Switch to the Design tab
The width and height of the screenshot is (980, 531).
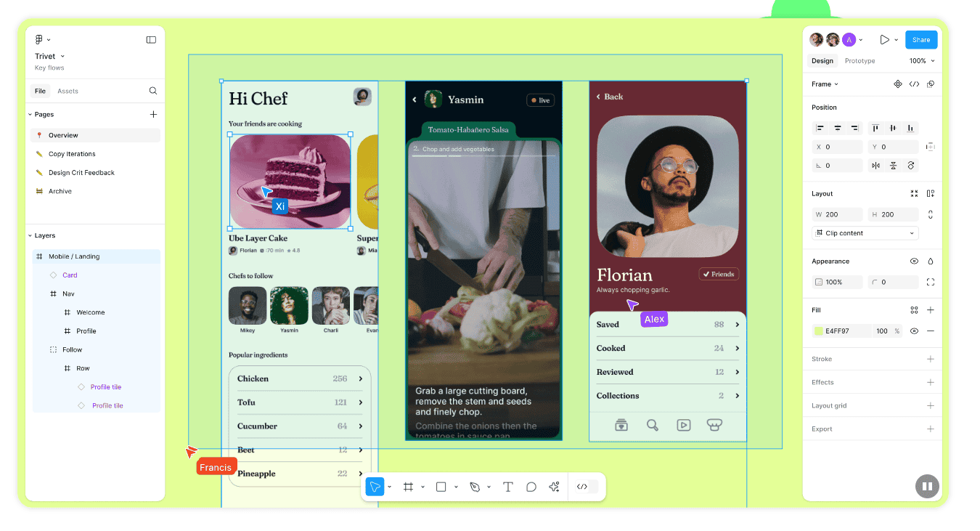(x=822, y=61)
